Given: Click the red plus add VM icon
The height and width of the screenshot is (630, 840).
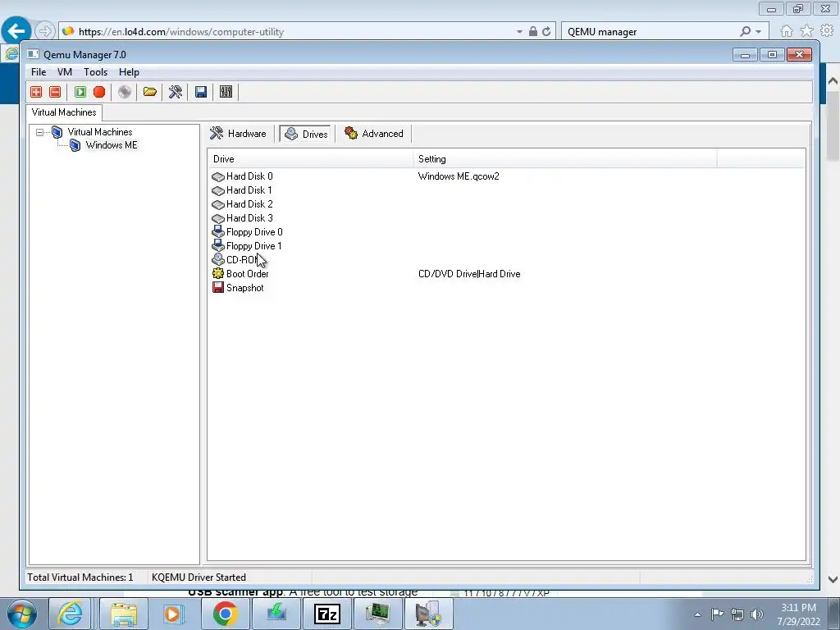Looking at the screenshot, I should [36, 92].
